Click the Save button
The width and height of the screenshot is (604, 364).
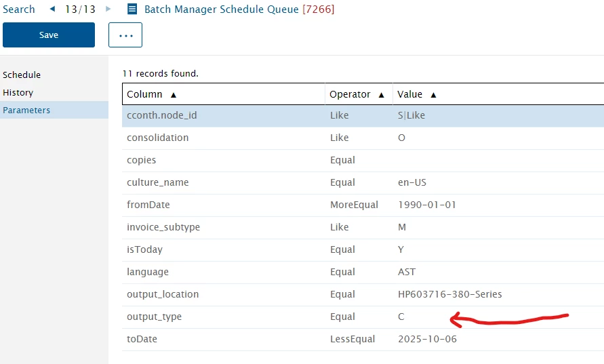pyautogui.click(x=49, y=35)
